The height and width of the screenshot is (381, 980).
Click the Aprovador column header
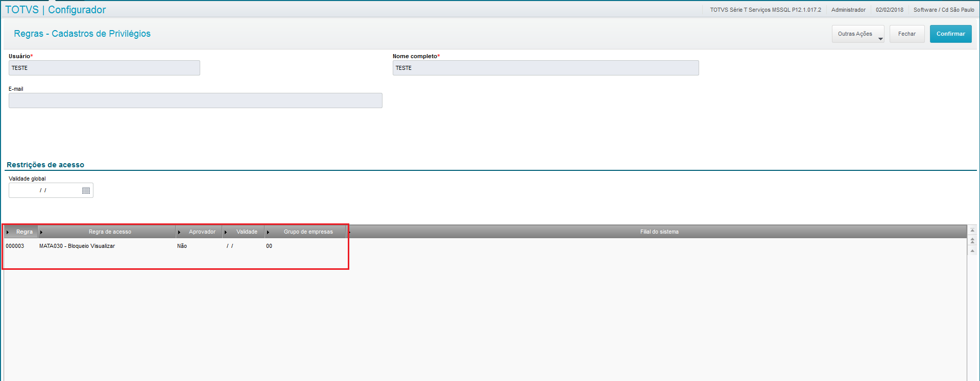(202, 232)
